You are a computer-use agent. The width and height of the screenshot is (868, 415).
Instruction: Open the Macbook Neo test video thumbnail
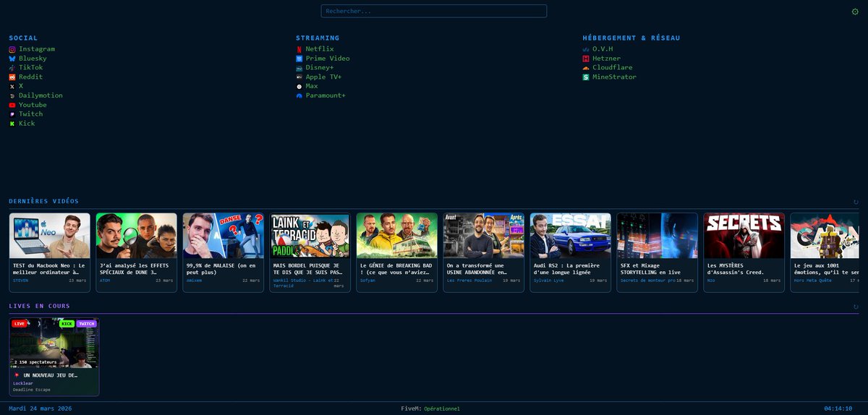click(x=50, y=236)
